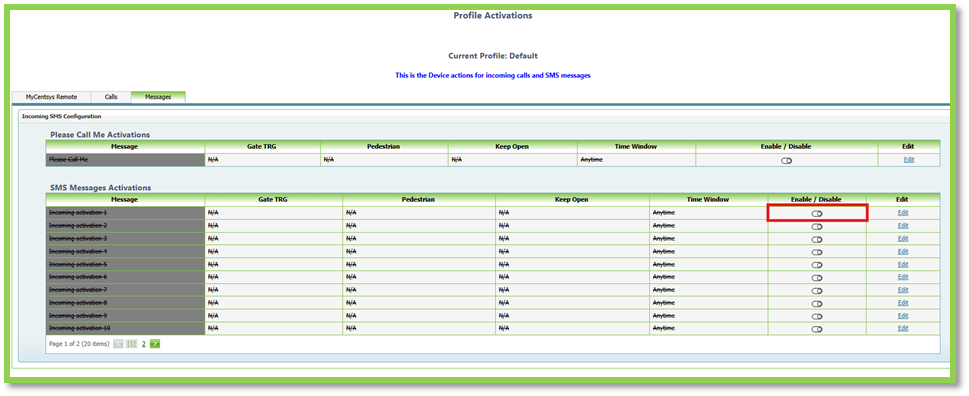Click the Pedestrian header in SMS Messages table
This screenshot has width=969, height=396.
(x=419, y=200)
